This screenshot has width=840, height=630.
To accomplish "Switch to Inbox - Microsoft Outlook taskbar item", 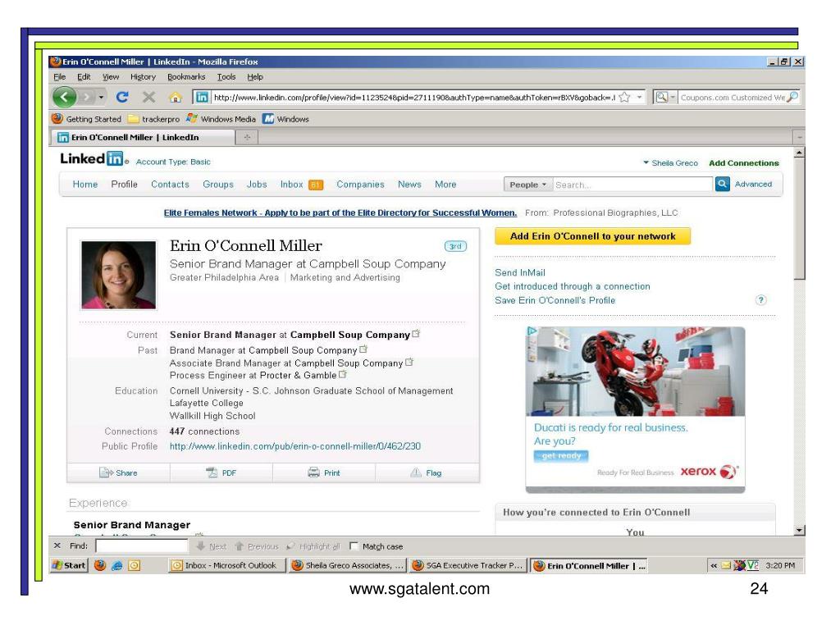I will coord(226,565).
